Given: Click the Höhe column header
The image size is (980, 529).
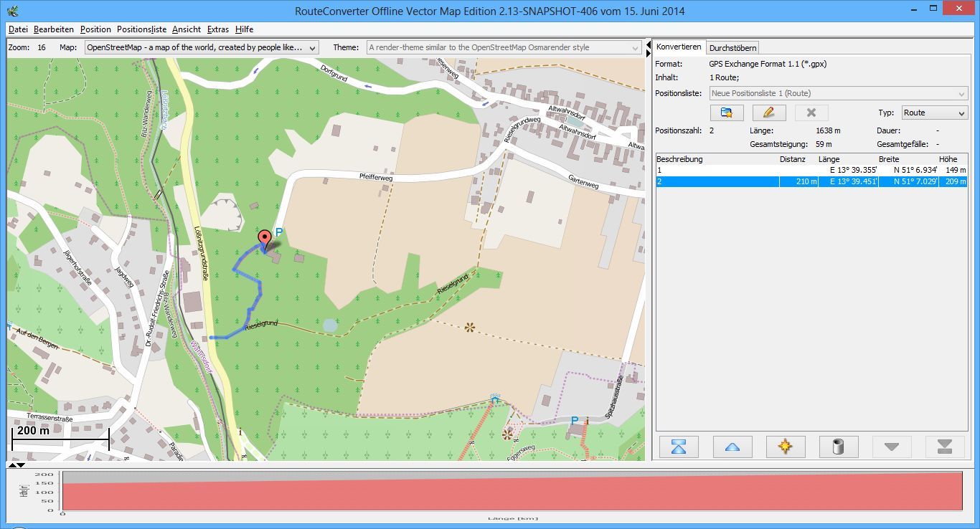Looking at the screenshot, I should [947, 159].
